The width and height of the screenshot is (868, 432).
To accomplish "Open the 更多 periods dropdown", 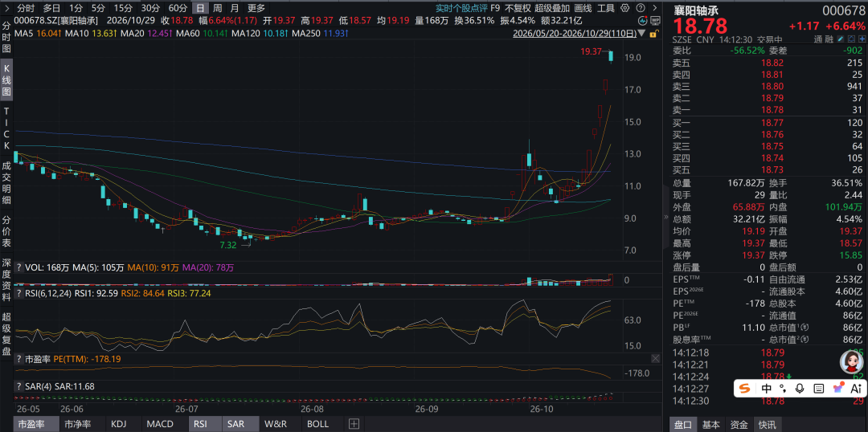I will (x=256, y=8).
